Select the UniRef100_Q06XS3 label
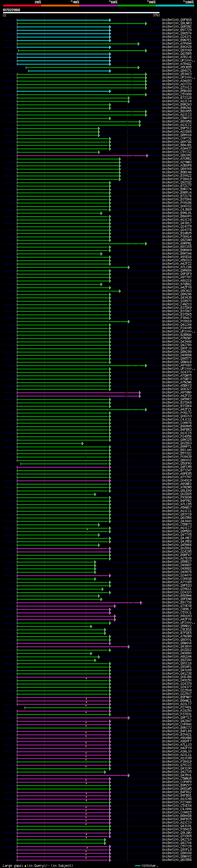Image resolution: width=197 pixels, height=868 pixels. [x=177, y=416]
